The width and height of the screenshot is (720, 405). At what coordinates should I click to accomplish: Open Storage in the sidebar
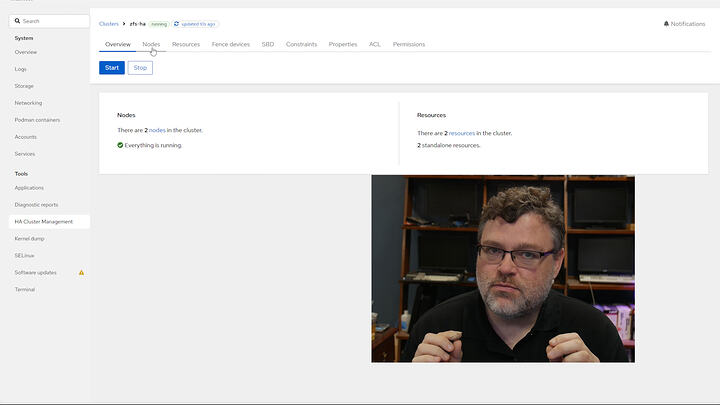coord(24,86)
